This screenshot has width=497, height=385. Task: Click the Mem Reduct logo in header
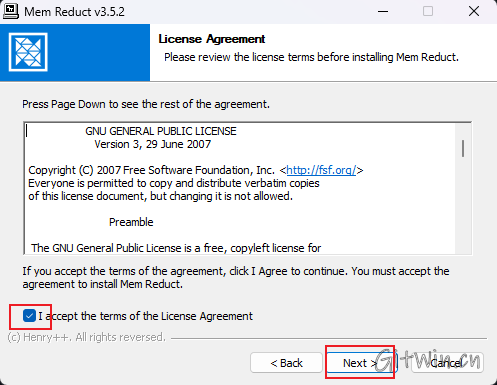28,52
